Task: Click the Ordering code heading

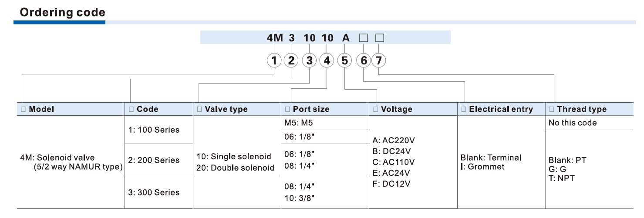Action: click(63, 13)
